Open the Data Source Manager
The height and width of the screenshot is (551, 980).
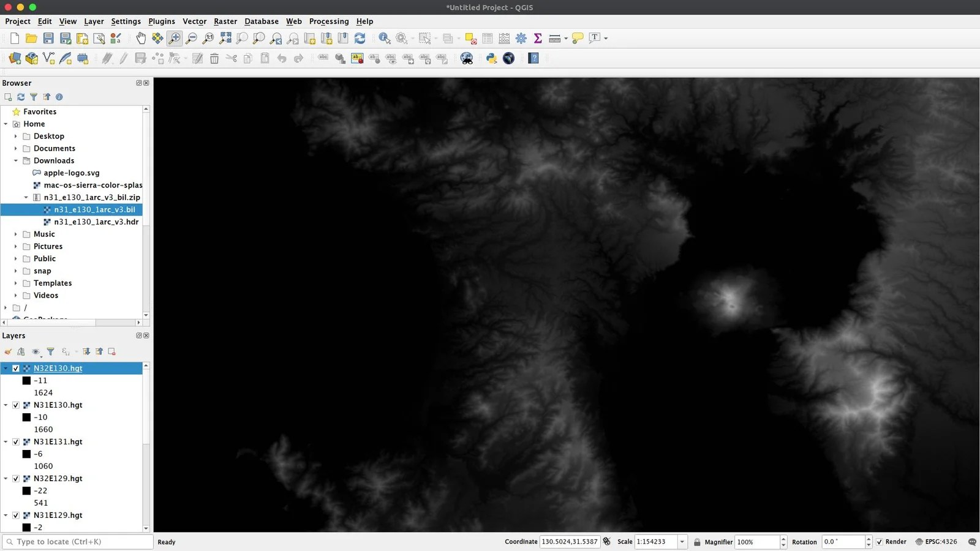(x=15, y=58)
